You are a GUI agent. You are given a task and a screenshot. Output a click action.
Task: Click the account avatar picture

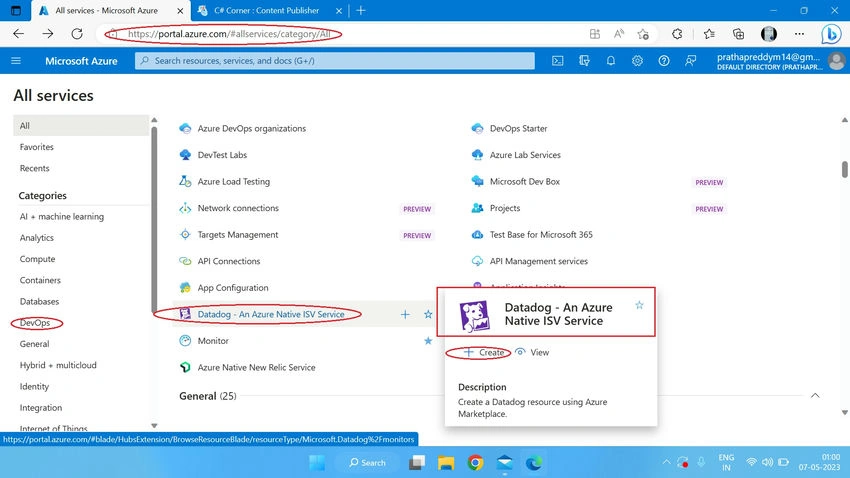pyautogui.click(x=836, y=61)
